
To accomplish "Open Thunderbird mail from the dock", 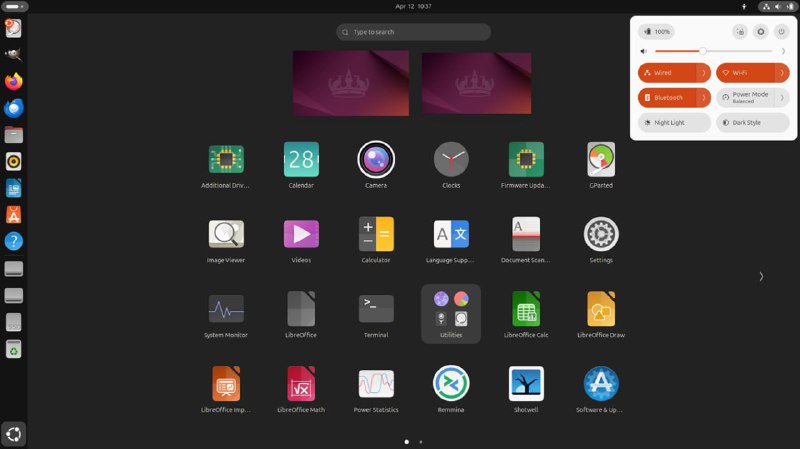I will click(x=14, y=108).
